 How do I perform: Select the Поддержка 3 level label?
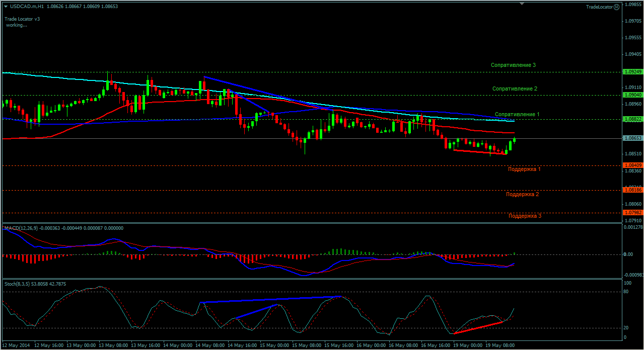coord(525,216)
